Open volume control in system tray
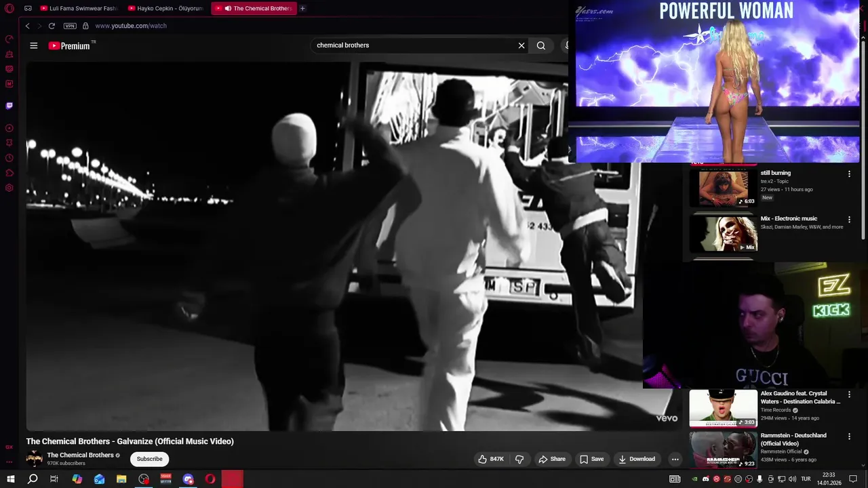This screenshot has height=488, width=868. (792, 479)
